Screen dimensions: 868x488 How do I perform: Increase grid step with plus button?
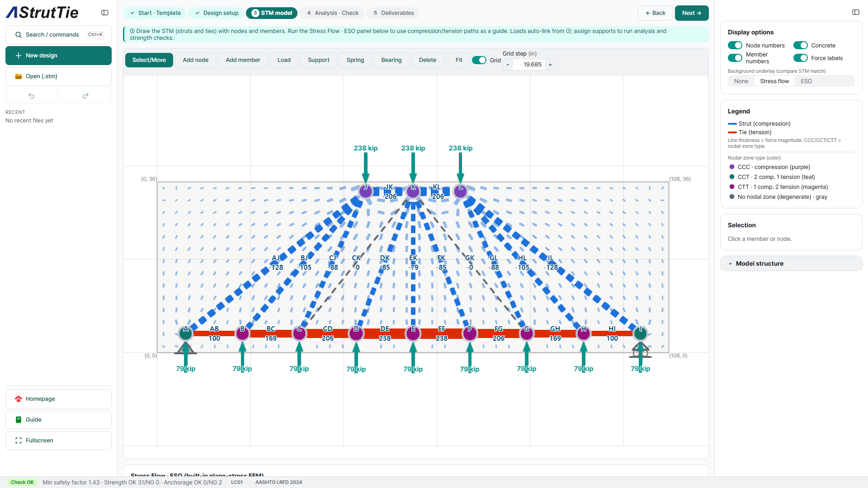tap(550, 65)
